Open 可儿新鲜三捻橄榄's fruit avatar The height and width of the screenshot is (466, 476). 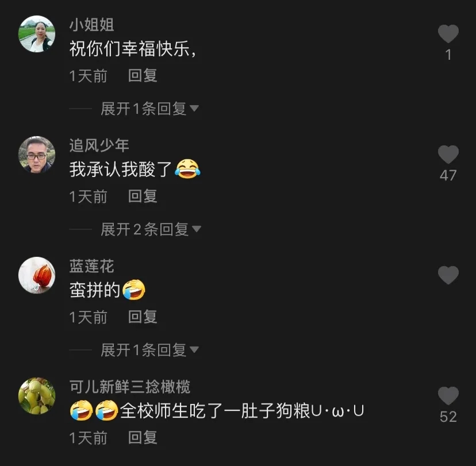click(37, 396)
